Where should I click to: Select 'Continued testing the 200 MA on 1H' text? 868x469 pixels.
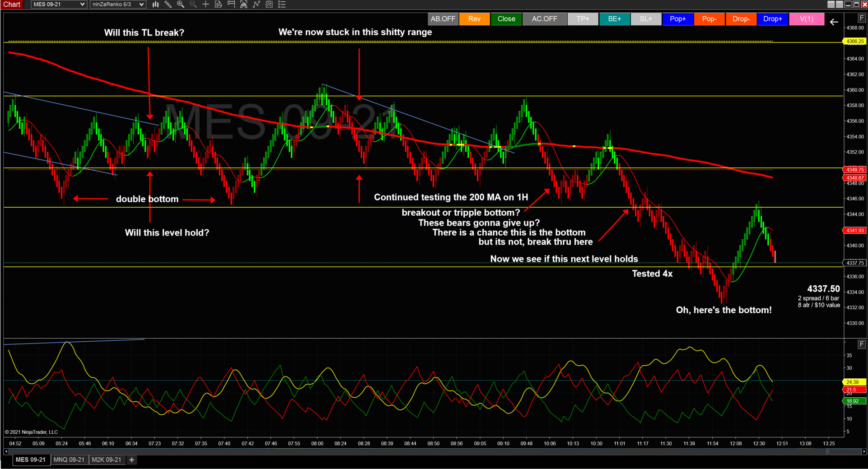pos(451,197)
